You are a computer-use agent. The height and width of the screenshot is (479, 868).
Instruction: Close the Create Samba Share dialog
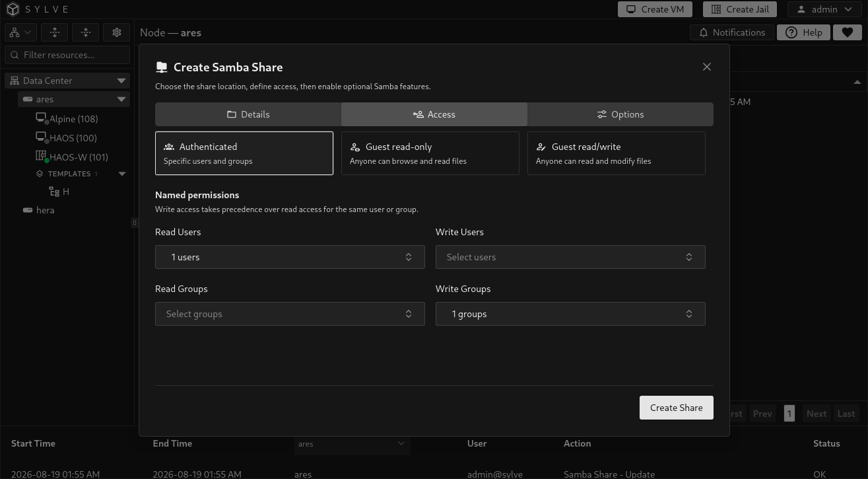707,67
